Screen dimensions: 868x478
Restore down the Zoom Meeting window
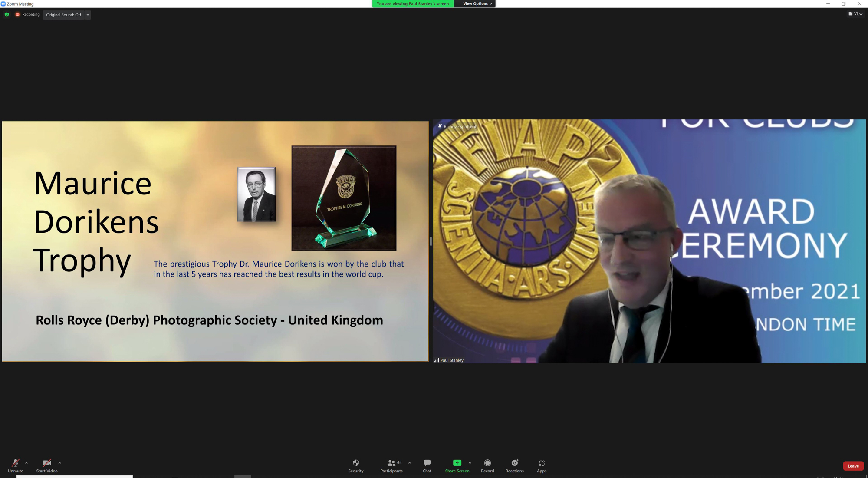[843, 4]
